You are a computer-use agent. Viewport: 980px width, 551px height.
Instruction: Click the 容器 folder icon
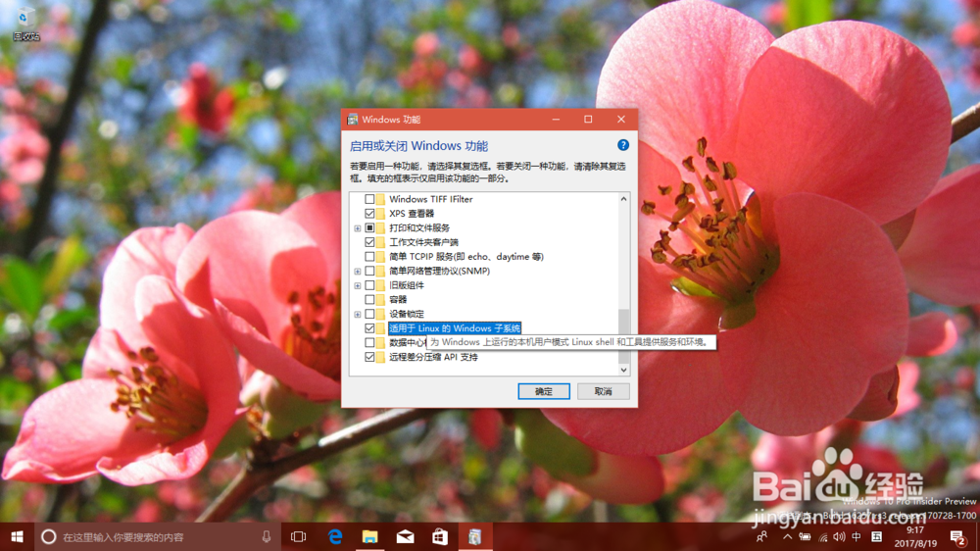[380, 300]
